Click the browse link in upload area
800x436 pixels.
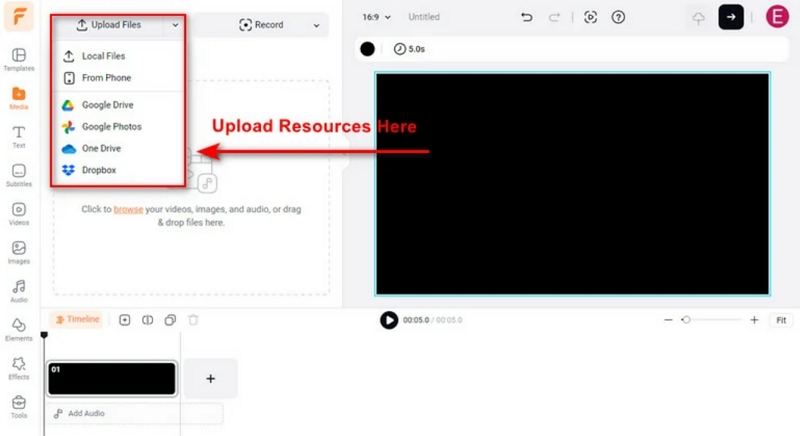(x=128, y=210)
